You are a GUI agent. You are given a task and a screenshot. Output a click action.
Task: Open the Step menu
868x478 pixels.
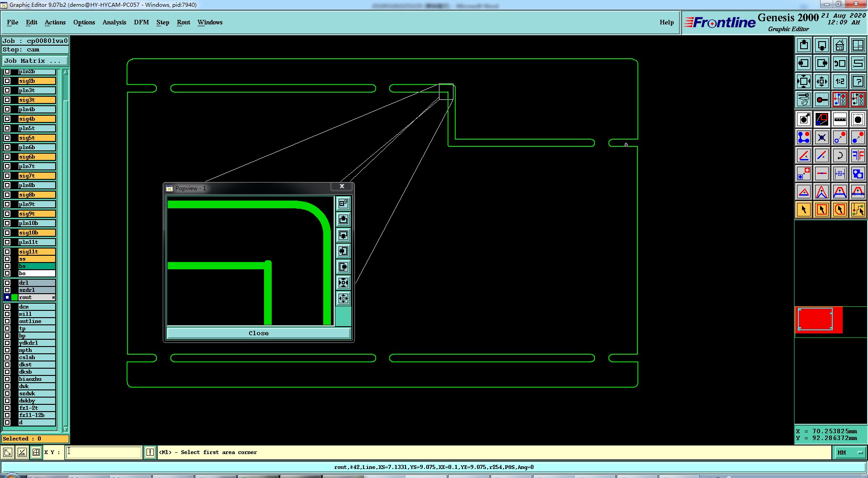click(x=163, y=22)
